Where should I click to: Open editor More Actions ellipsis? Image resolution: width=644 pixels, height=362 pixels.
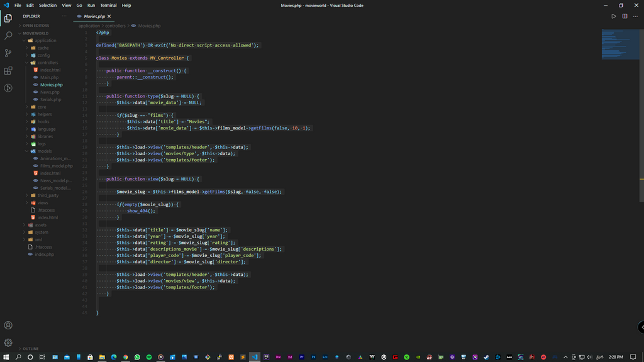click(635, 16)
